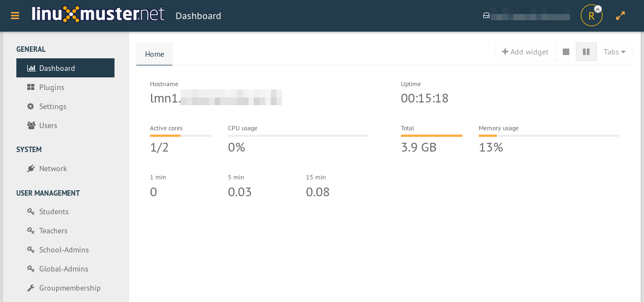Switch to two-column widget layout

pyautogui.click(x=586, y=52)
